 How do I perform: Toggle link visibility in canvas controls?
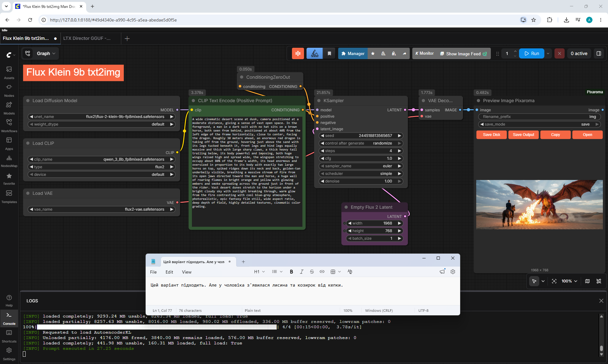click(x=599, y=281)
